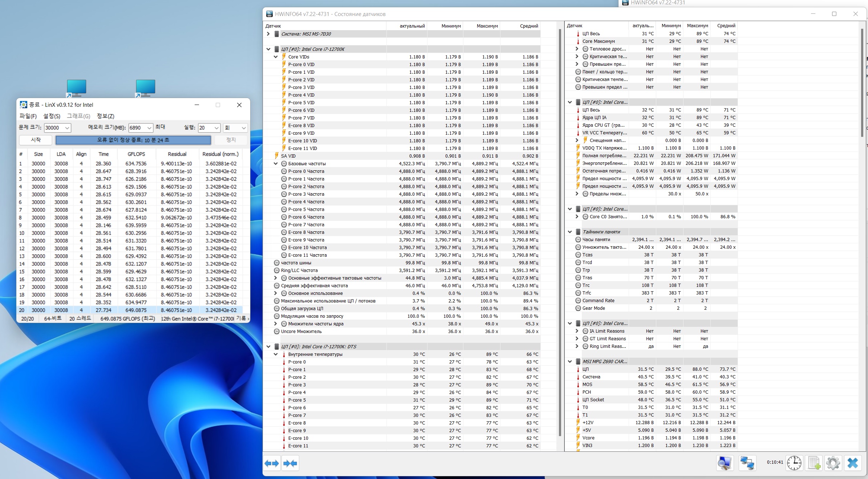The width and height of the screenshot is (868, 479).
Task: Click the LinX completion progress bar
Action: [133, 140]
